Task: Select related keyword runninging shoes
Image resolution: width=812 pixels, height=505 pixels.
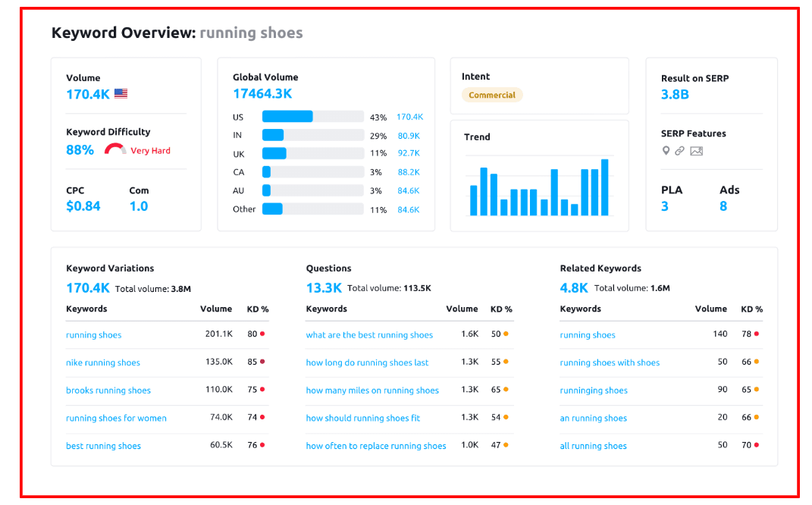Action: (593, 390)
